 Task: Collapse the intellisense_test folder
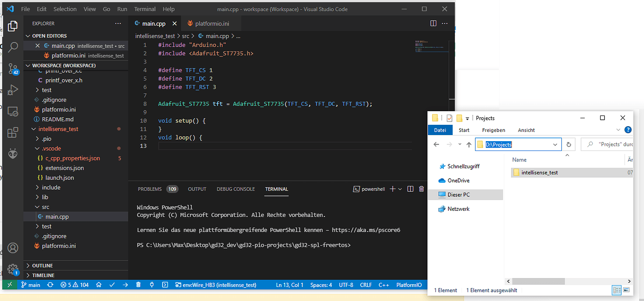(x=50, y=129)
